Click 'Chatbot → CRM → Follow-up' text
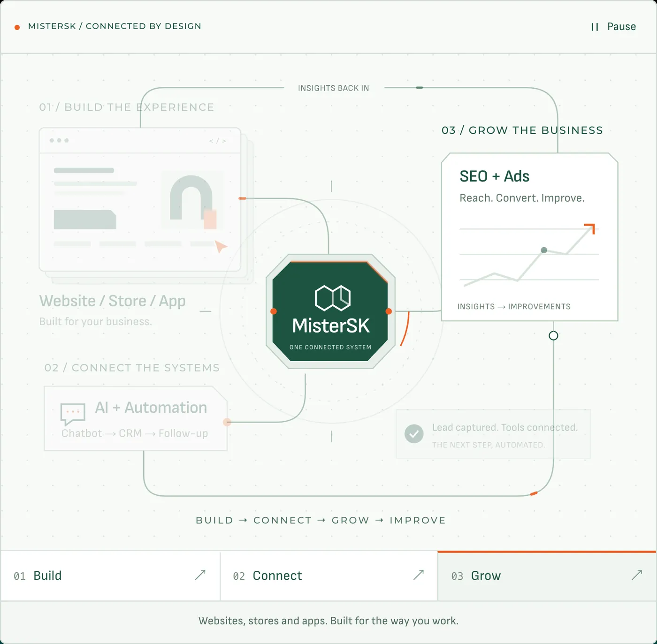 pos(135,433)
